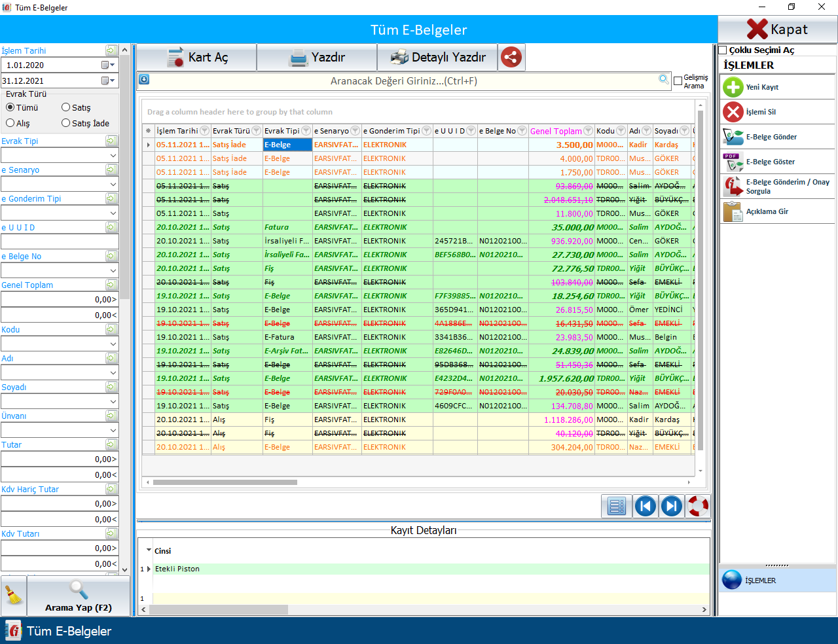The height and width of the screenshot is (644, 838).
Task: Click the Genel Toplam filter apply icon
Action: tap(111, 285)
